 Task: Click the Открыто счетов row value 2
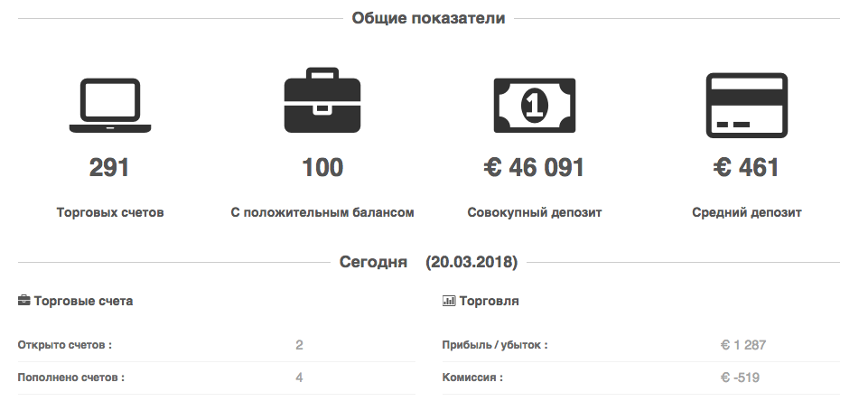(299, 345)
